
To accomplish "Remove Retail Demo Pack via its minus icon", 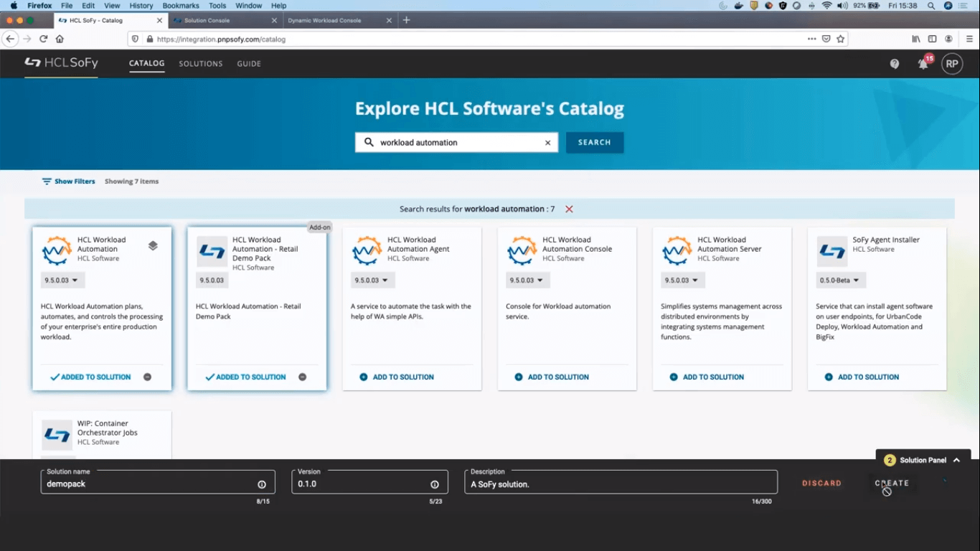I will 301,376.
